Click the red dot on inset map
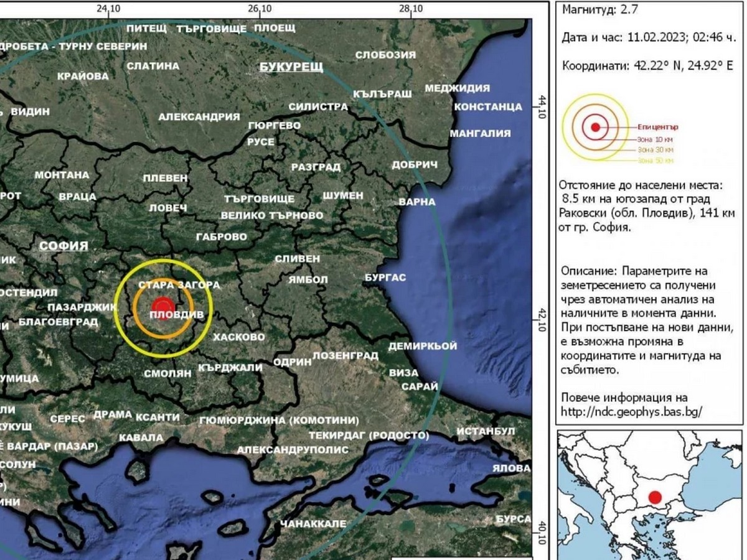The height and width of the screenshot is (560, 747). (x=654, y=497)
